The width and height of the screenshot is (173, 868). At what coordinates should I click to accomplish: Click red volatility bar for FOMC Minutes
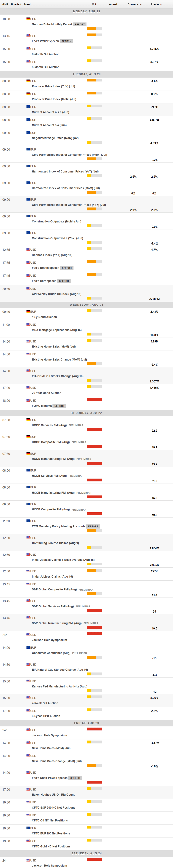[94, 400]
